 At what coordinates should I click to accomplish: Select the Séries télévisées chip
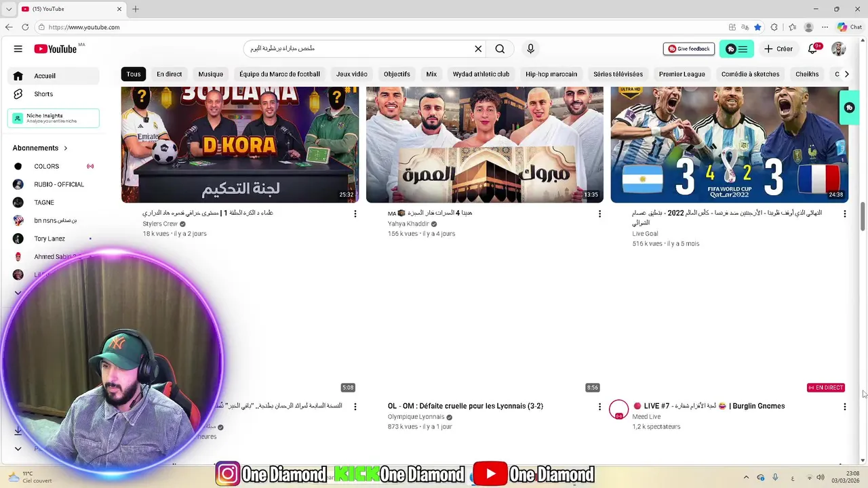[618, 74]
